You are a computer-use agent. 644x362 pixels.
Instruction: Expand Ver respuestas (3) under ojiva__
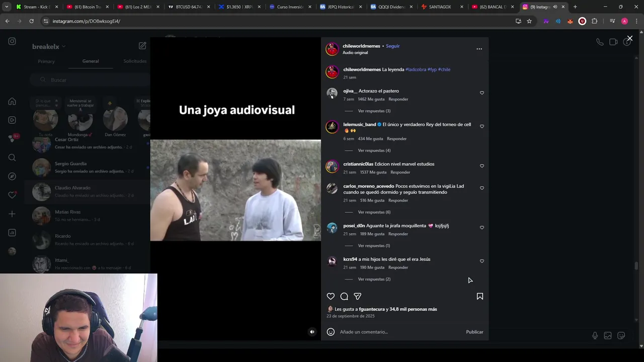point(374,111)
